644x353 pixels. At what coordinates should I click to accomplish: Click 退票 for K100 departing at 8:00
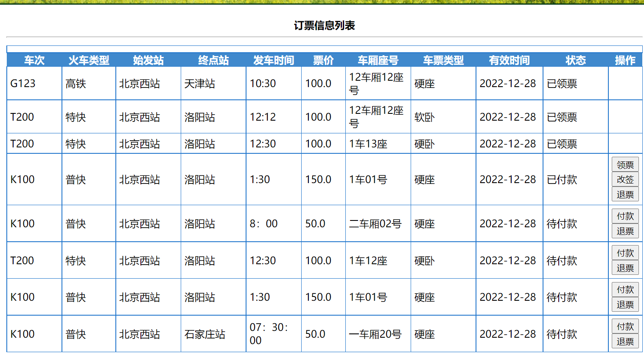[625, 231]
